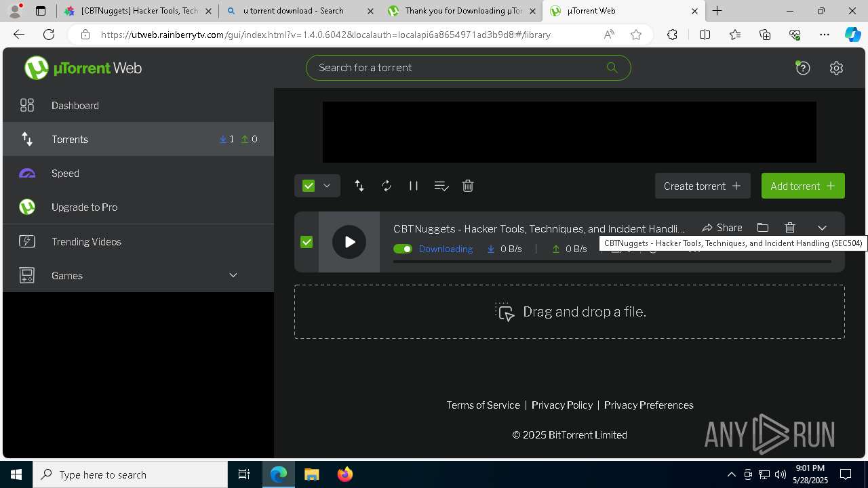
Task: Show hidden system tray icons
Action: (x=731, y=474)
